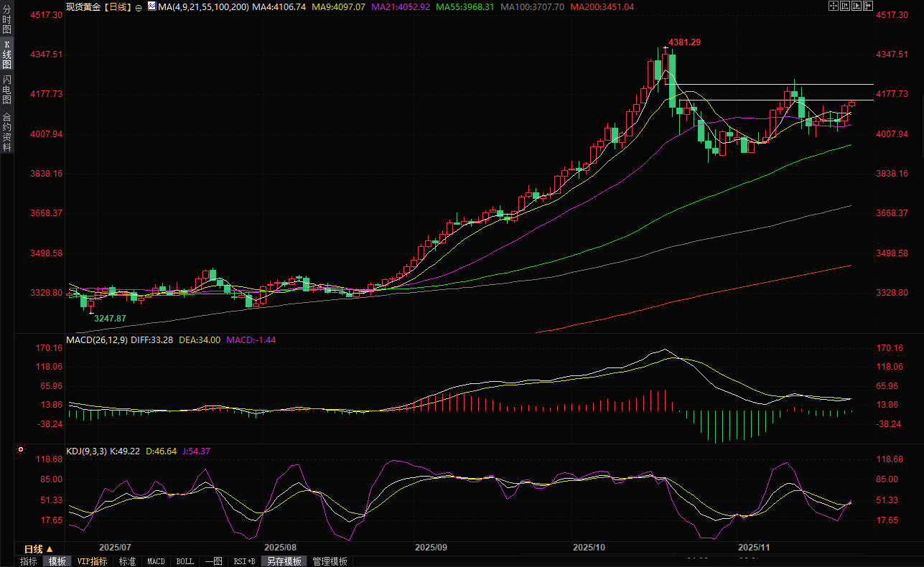Apply the MACD template button
Screen dimensions: 924x567
click(156, 561)
